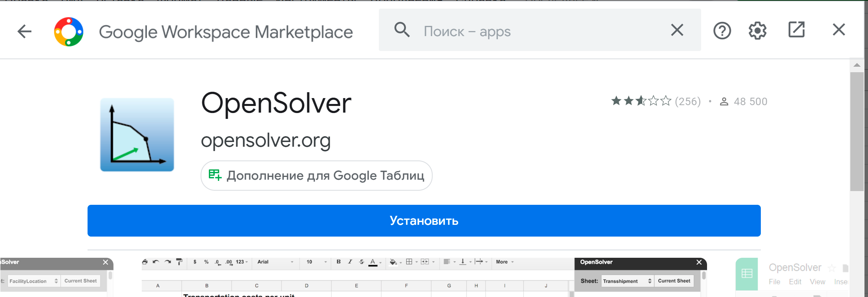Image resolution: width=868 pixels, height=297 pixels.
Task: Open the settings gear menu
Action: [x=757, y=30]
